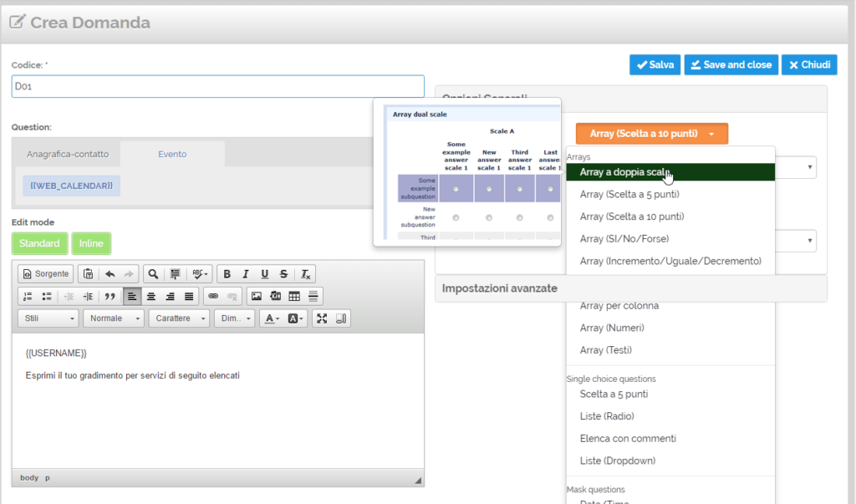Click the paste as plain text icon
Screen dimensions: 856x504
click(x=88, y=274)
